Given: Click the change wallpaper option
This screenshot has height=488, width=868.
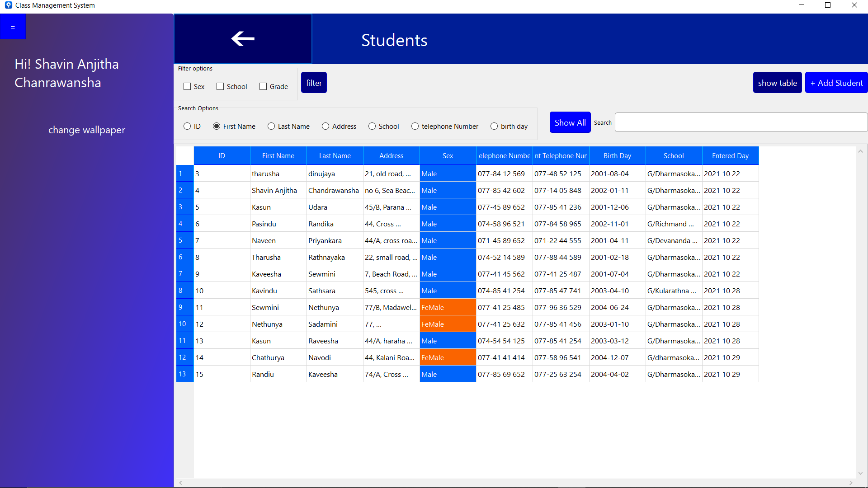Looking at the screenshot, I should 86,130.
